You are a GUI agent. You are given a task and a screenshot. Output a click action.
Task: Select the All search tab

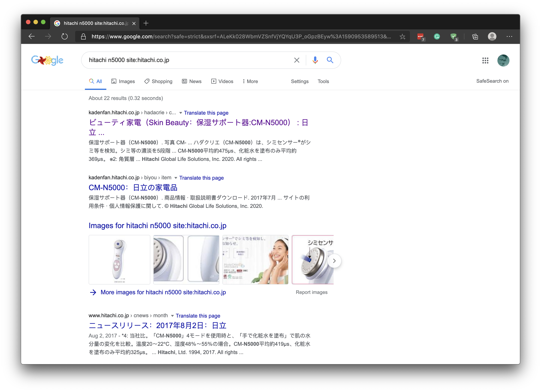tap(95, 81)
